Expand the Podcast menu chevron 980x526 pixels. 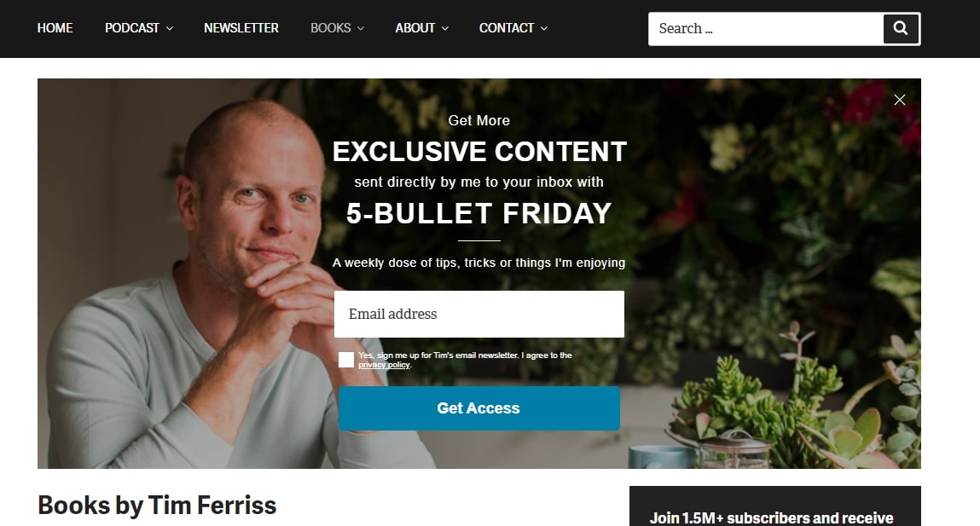(x=170, y=29)
